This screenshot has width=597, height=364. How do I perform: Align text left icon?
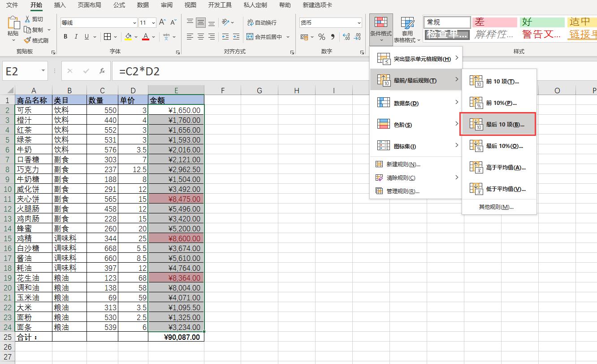click(x=190, y=37)
